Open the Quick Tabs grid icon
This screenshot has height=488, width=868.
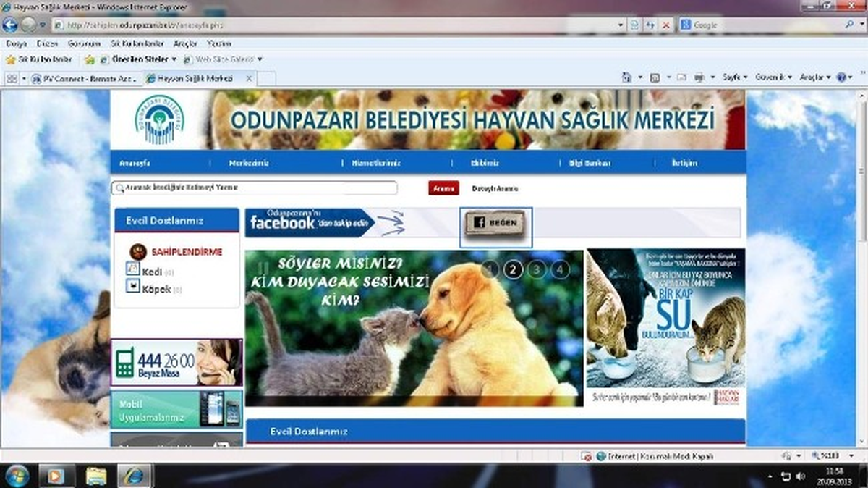(12, 78)
